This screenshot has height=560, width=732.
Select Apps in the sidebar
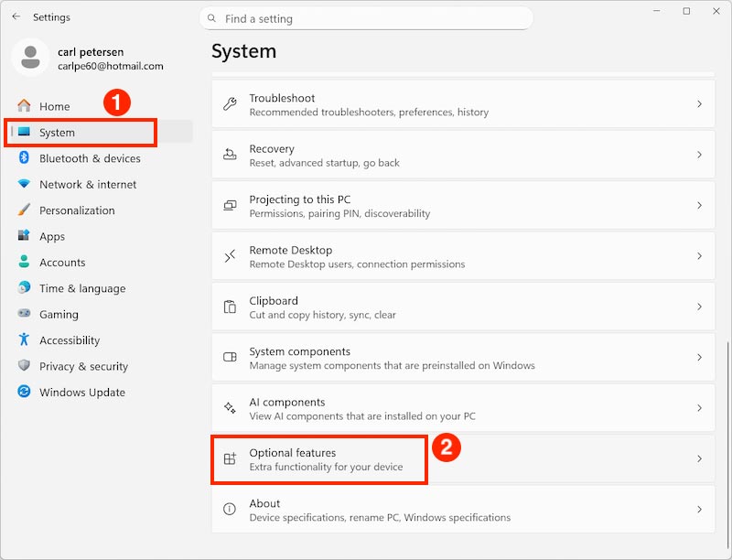[52, 236]
